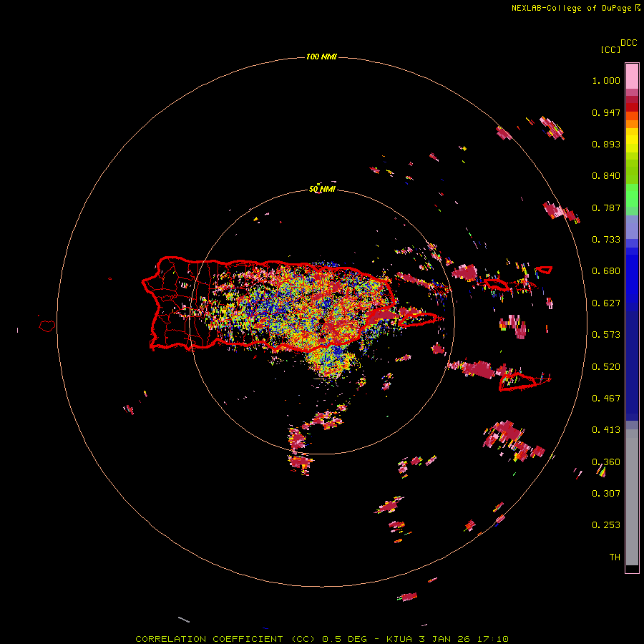Screen dimensions: 644x644
Task: Click the KJUA radar site identifier
Action: (401, 639)
